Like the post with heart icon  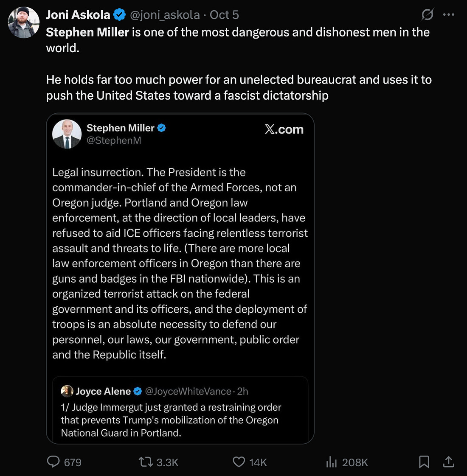pyautogui.click(x=239, y=462)
